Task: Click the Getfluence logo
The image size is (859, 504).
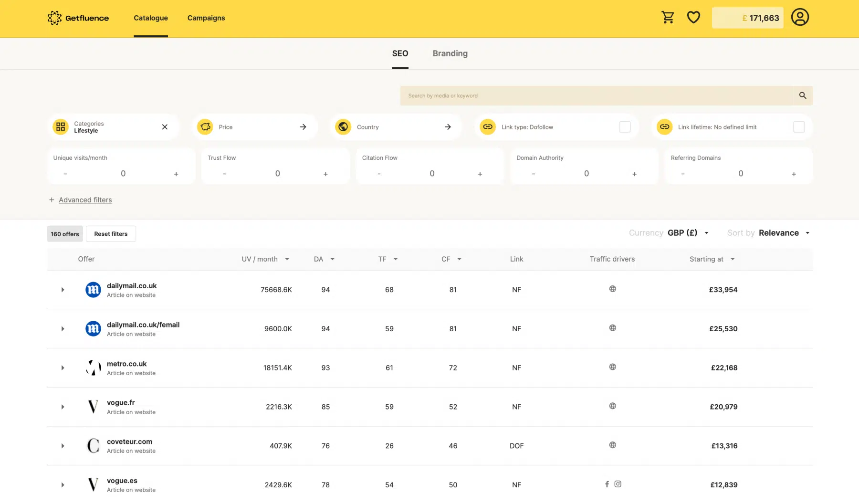Action: pyautogui.click(x=78, y=18)
